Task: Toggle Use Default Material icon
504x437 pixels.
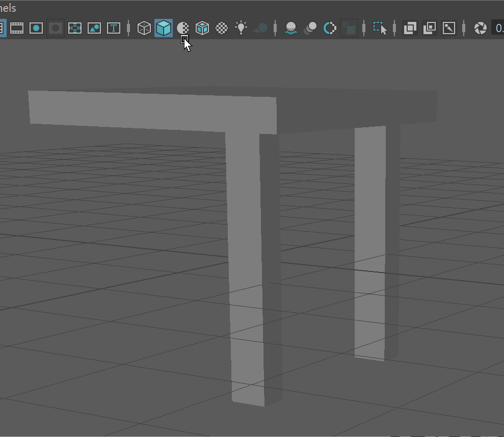Action: pyautogui.click(x=183, y=28)
